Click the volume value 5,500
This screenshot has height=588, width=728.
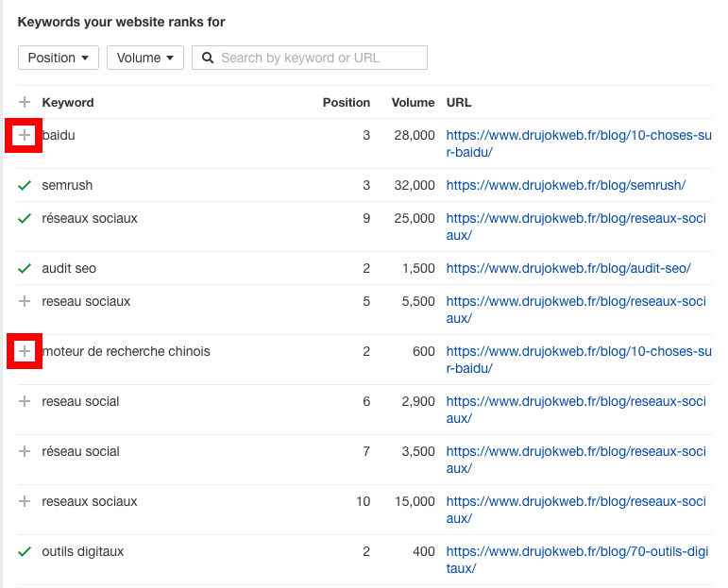418,301
